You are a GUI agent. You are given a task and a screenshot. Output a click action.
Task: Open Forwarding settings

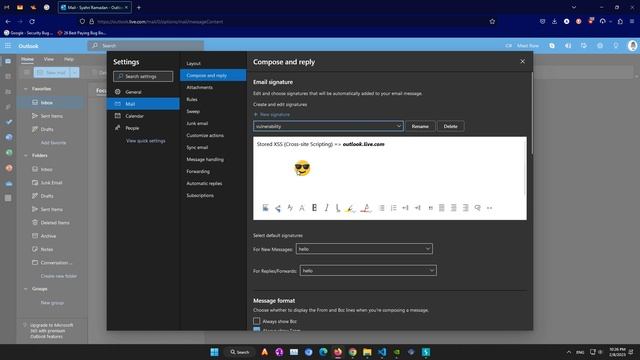213,171
